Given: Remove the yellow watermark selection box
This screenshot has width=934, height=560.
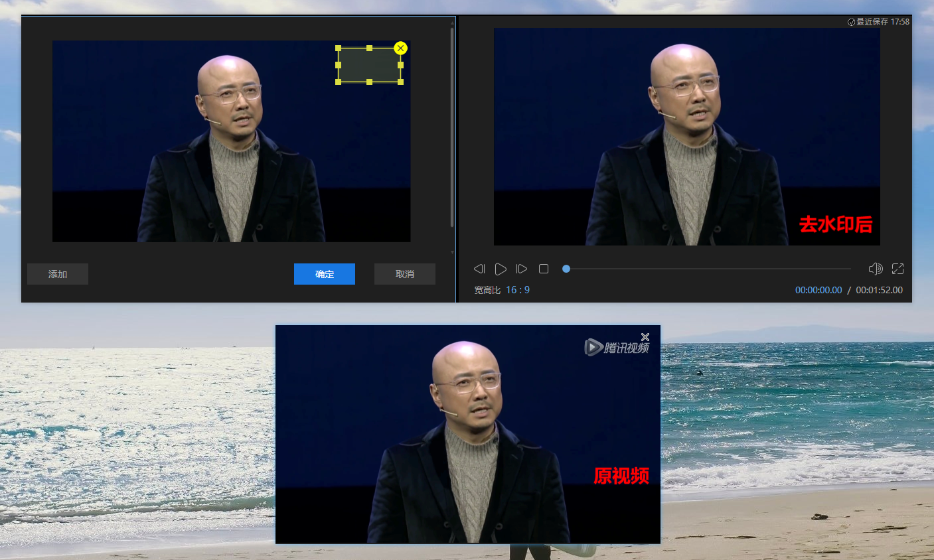Looking at the screenshot, I should click(x=400, y=48).
